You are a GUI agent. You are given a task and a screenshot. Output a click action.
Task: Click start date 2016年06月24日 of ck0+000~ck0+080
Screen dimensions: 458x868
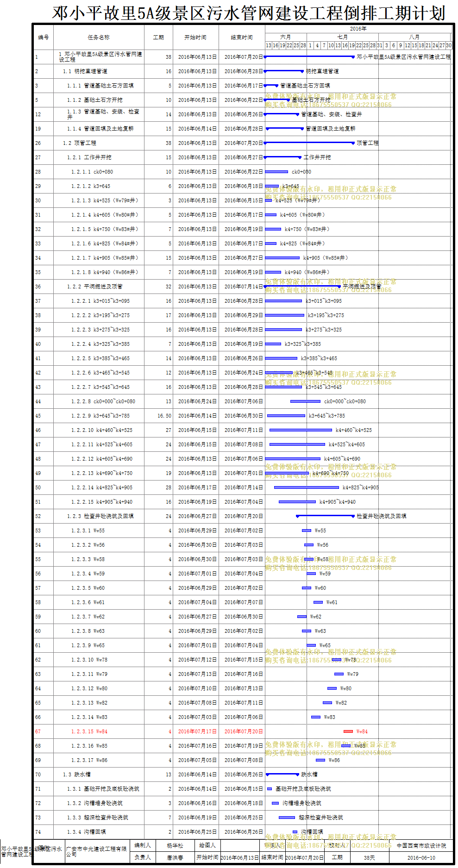[x=197, y=401]
